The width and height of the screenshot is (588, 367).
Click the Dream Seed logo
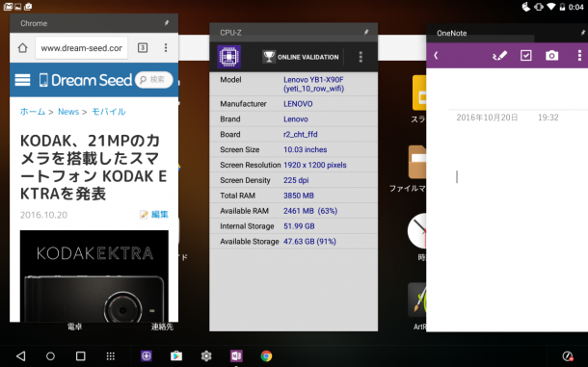pyautogui.click(x=86, y=80)
